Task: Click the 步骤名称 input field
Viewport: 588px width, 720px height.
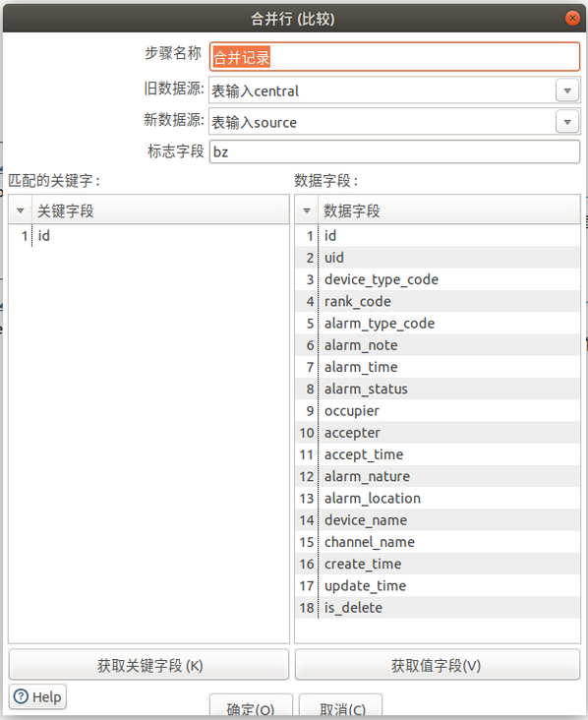Action: [394, 57]
